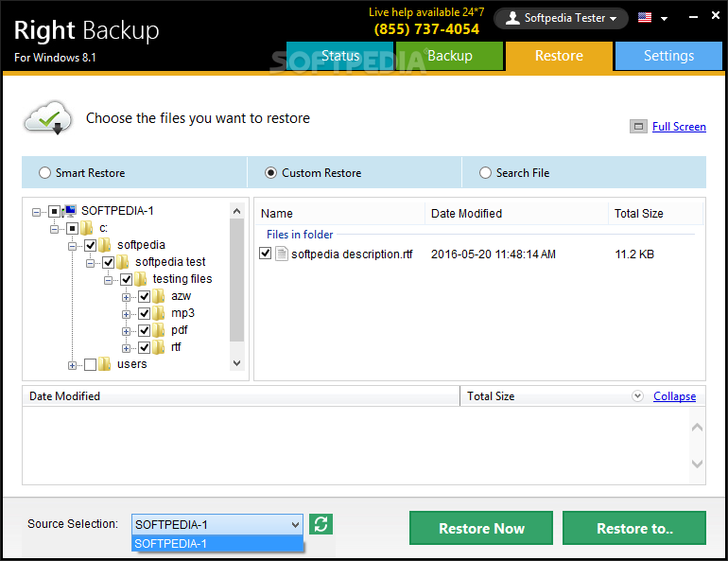Select the Search File radio button

485,173
